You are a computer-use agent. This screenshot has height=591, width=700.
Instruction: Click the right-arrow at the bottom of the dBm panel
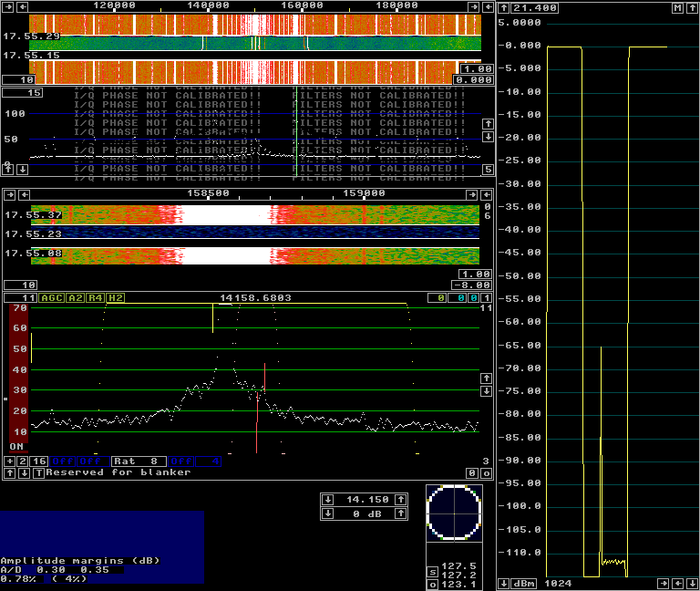pyautogui.click(x=664, y=584)
